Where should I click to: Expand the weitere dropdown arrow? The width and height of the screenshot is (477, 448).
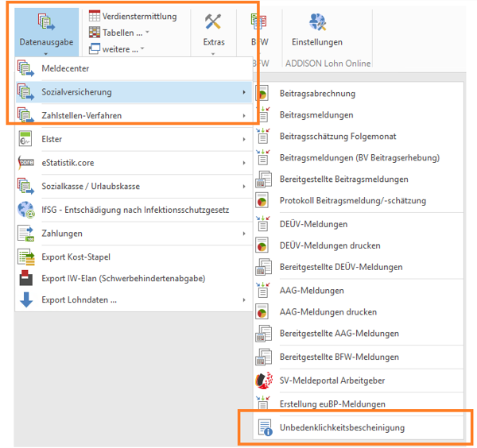142,48
